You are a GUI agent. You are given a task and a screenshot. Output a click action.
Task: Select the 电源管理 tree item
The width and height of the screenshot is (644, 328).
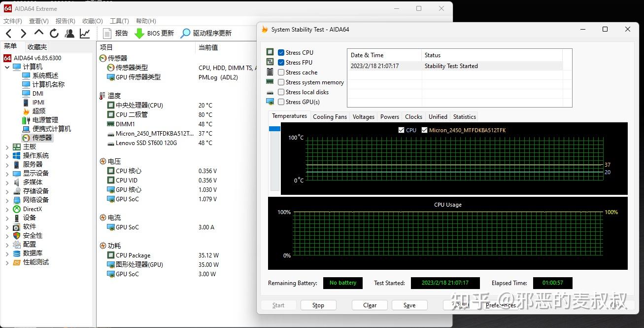[x=40, y=120]
